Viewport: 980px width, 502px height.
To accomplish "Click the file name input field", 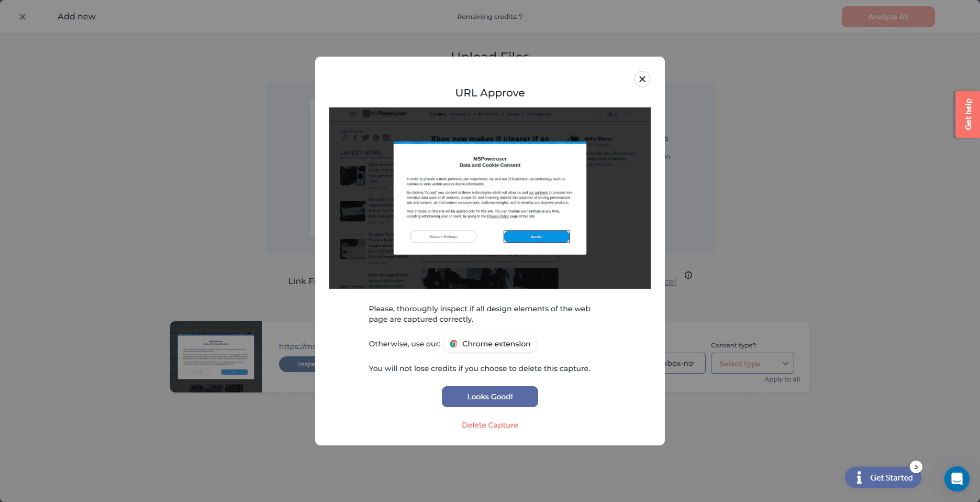I will (x=685, y=363).
